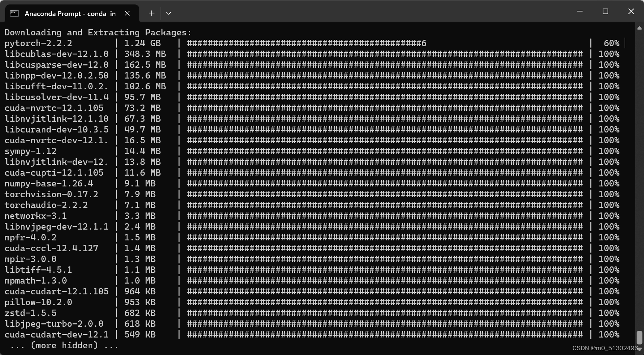Click the pillow-10.2.0 package name
The width and height of the screenshot is (644, 355).
coord(38,302)
